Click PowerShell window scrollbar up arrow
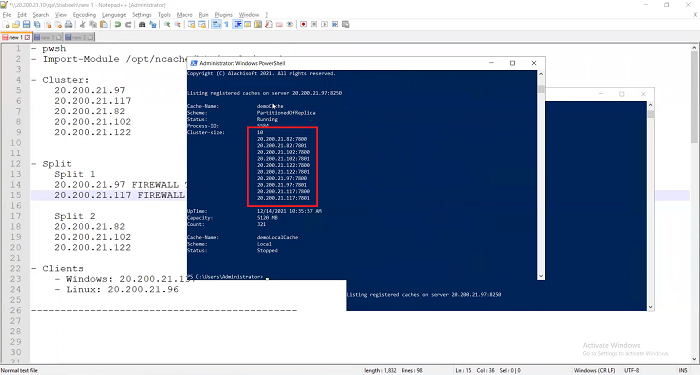700x375 pixels. point(541,74)
